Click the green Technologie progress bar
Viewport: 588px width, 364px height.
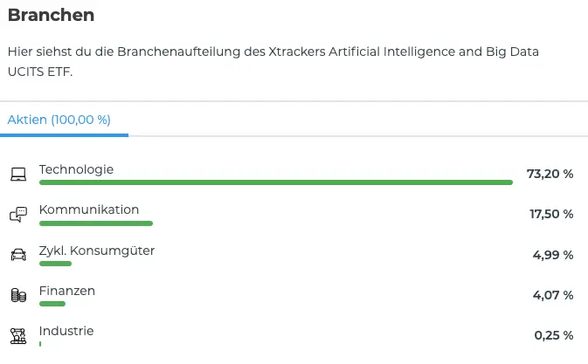275,182
